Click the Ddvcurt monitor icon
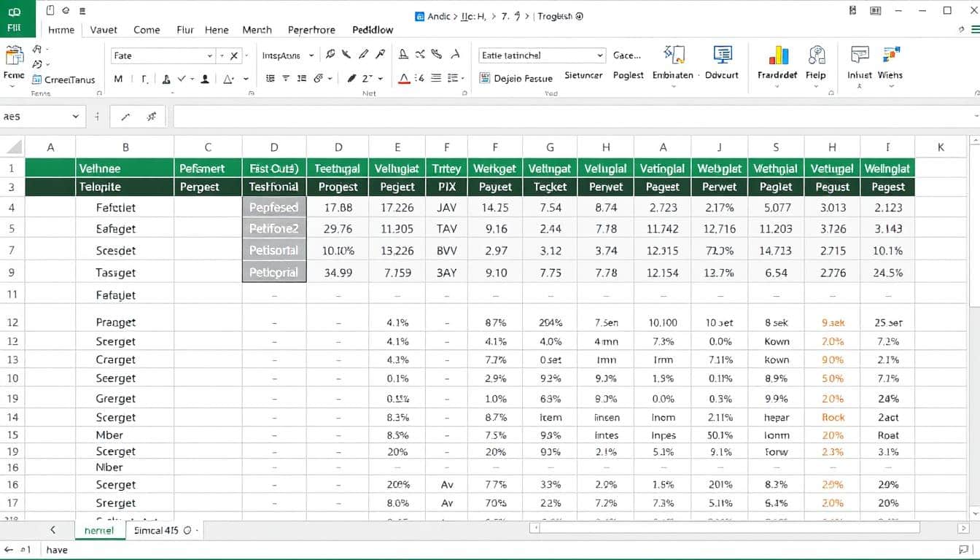Viewport: 980px width, 560px height. tap(722, 55)
